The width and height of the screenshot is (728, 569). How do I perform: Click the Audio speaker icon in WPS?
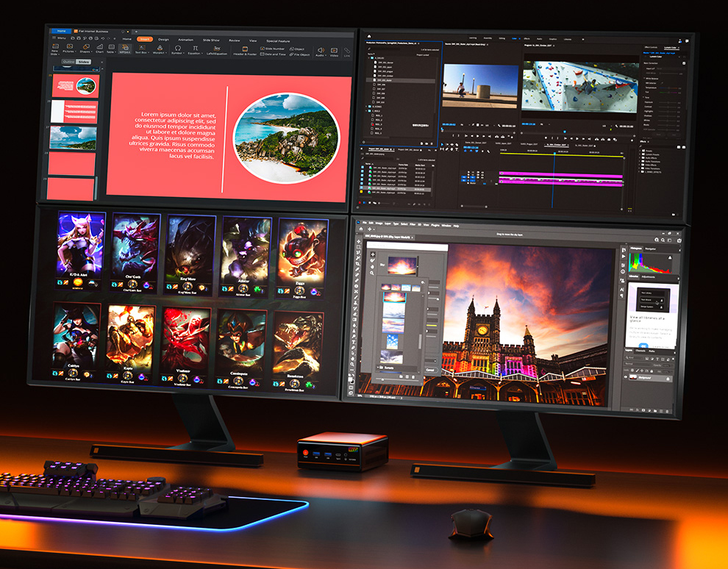point(321,50)
